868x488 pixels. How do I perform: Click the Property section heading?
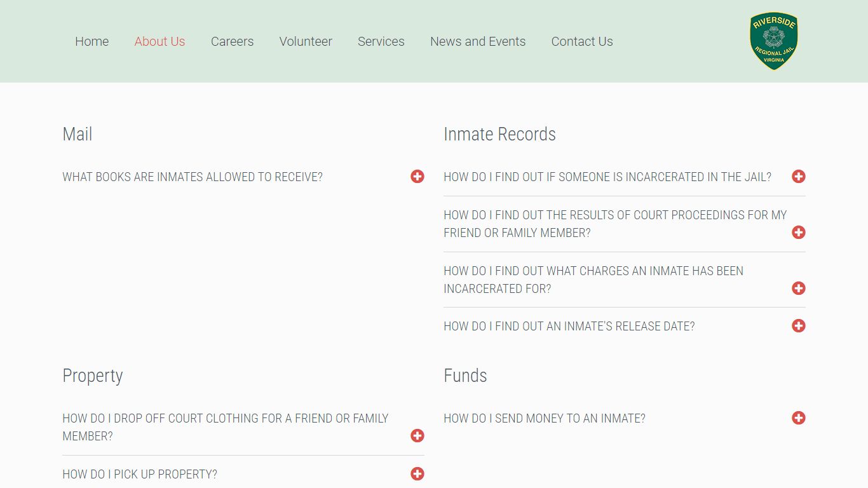pos(93,376)
